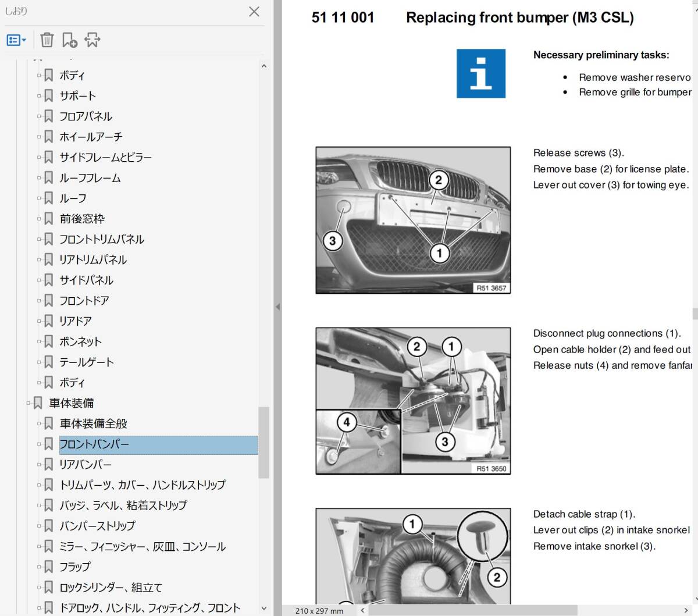The width and height of the screenshot is (698, 616).
Task: Add a new bookmark with the plus icon
Action: point(69,40)
